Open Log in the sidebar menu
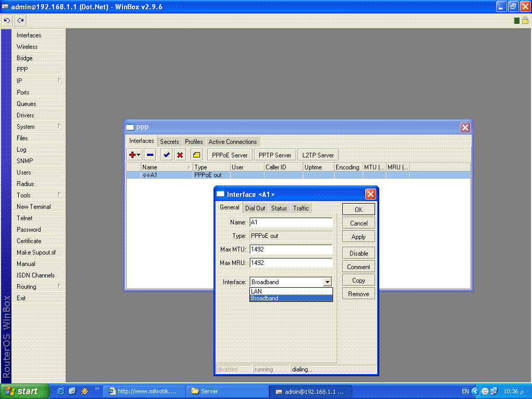Image resolution: width=532 pixels, height=399 pixels. tap(38, 149)
